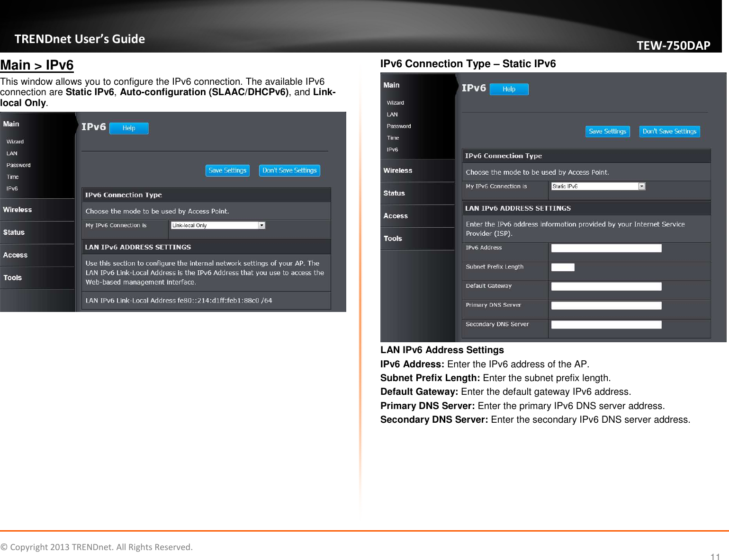Open the Link-local Only connection dropdown

[218, 225]
